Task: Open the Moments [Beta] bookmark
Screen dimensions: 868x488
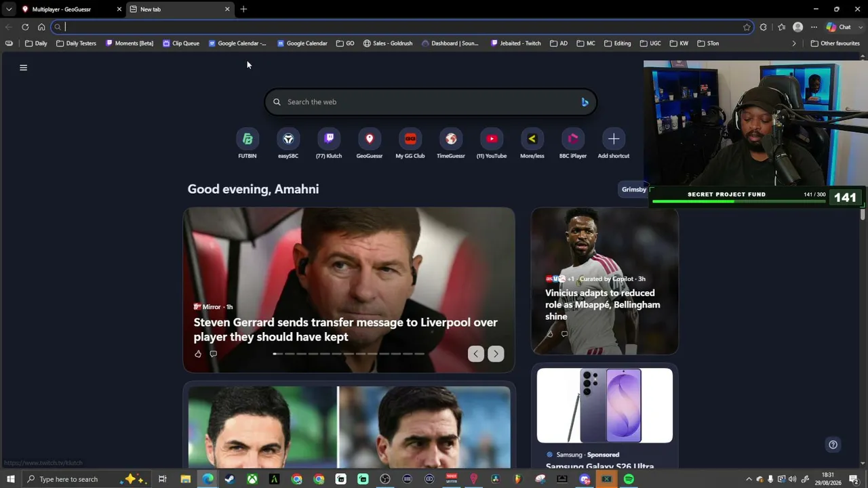Action: (129, 43)
